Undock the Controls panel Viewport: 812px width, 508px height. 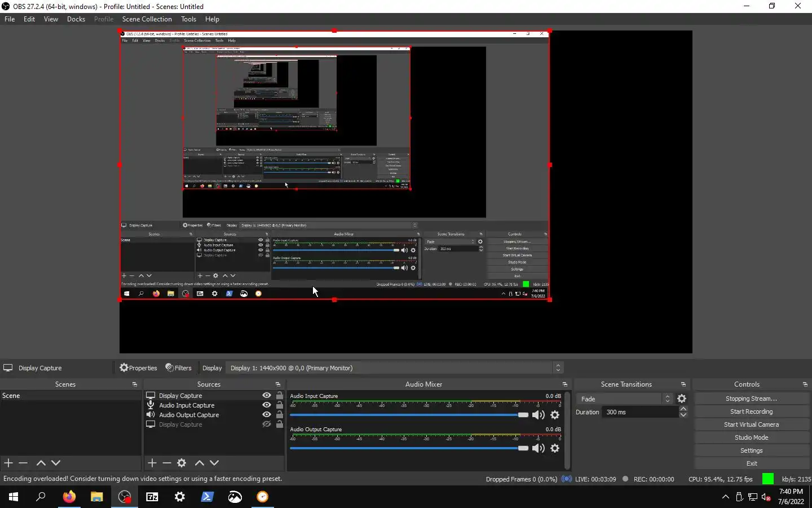pyautogui.click(x=805, y=384)
